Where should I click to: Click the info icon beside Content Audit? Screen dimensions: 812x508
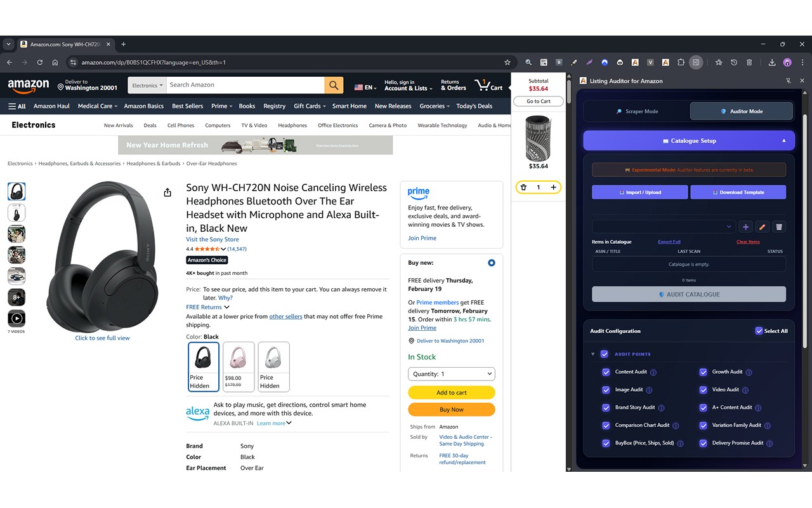pyautogui.click(x=653, y=372)
